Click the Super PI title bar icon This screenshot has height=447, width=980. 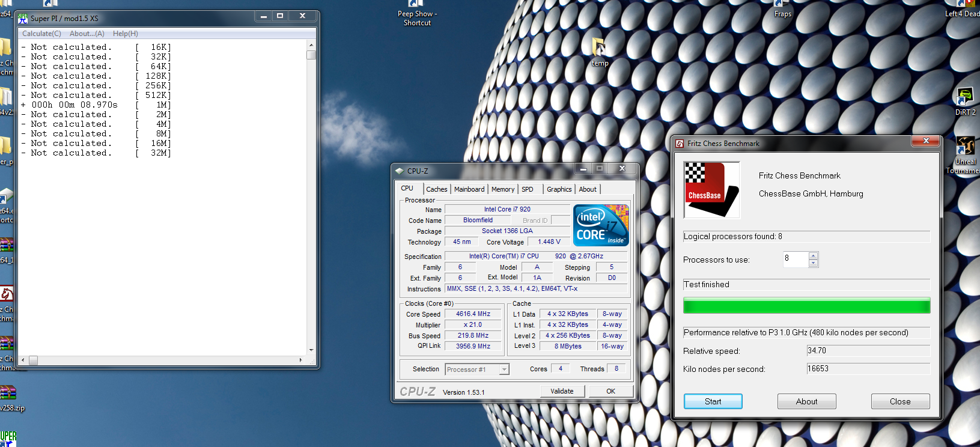tap(23, 18)
